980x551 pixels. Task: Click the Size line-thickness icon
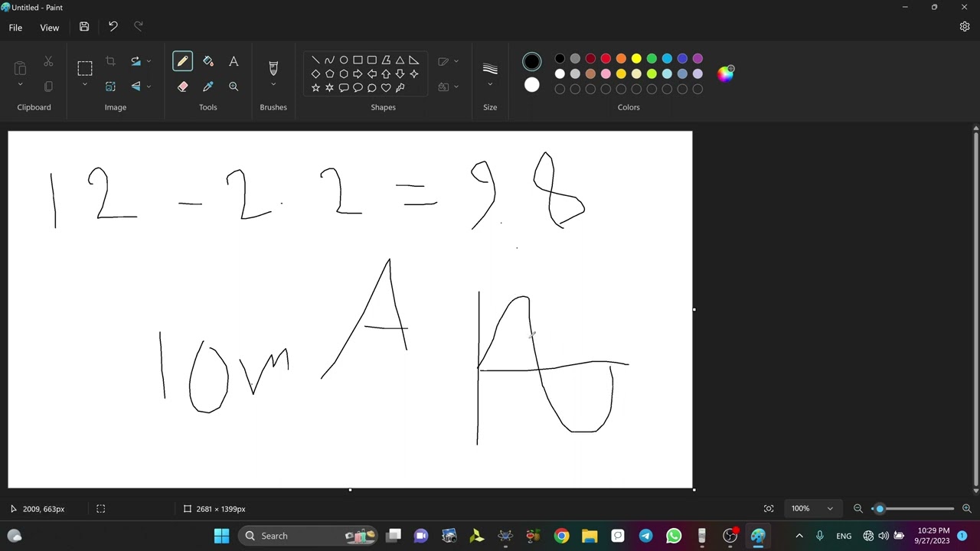490,69
